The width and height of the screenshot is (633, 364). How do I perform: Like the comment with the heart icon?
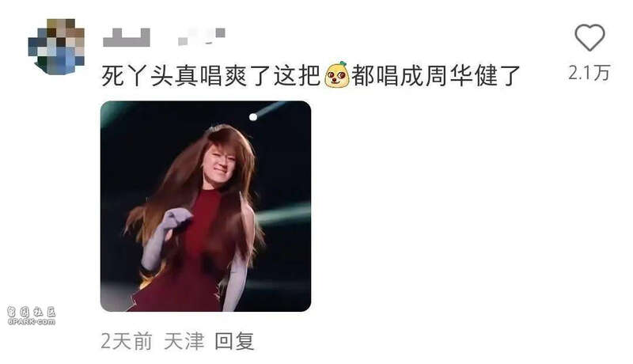[x=589, y=37]
